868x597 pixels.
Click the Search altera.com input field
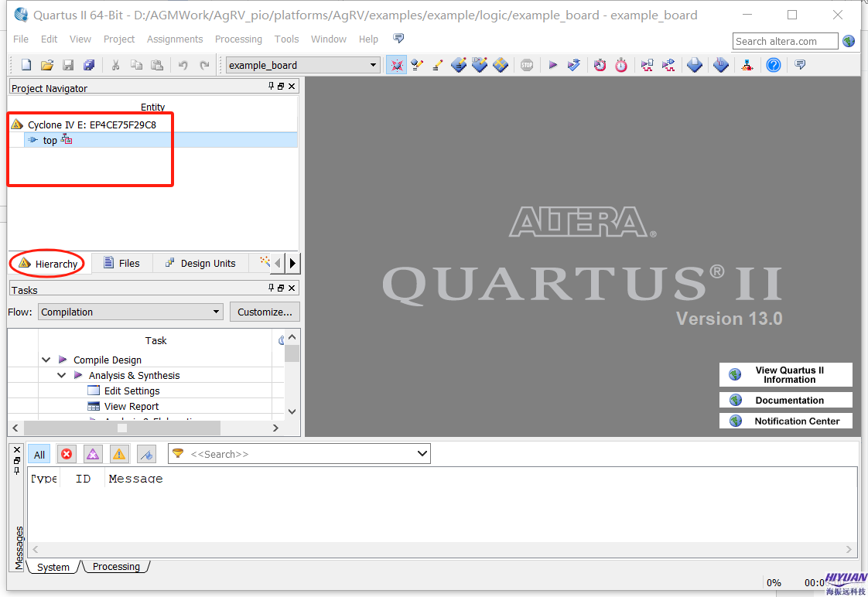point(784,41)
